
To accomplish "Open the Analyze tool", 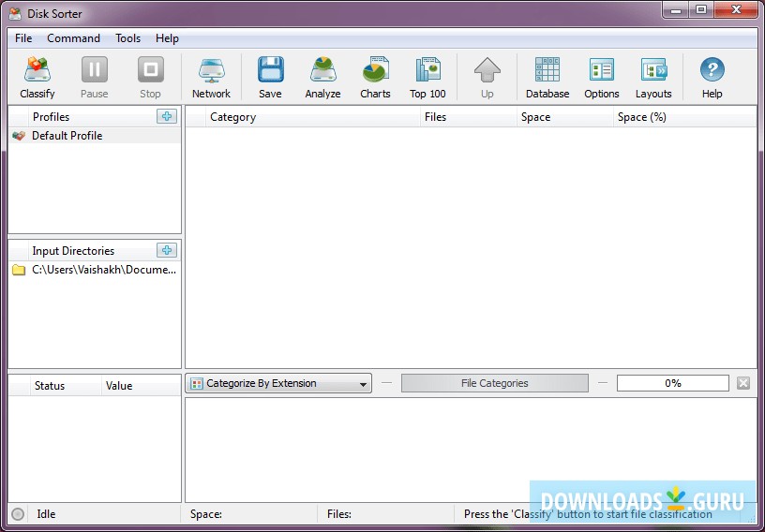I will click(322, 69).
